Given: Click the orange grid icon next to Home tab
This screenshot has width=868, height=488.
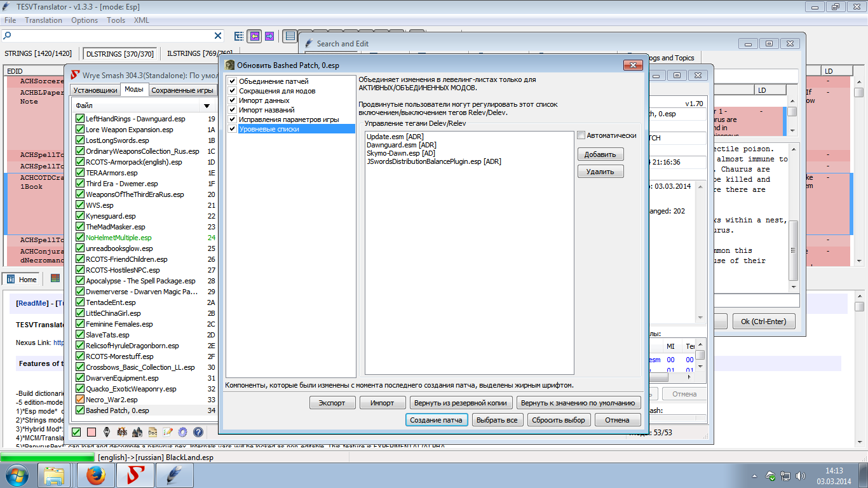Looking at the screenshot, I should click(x=55, y=279).
